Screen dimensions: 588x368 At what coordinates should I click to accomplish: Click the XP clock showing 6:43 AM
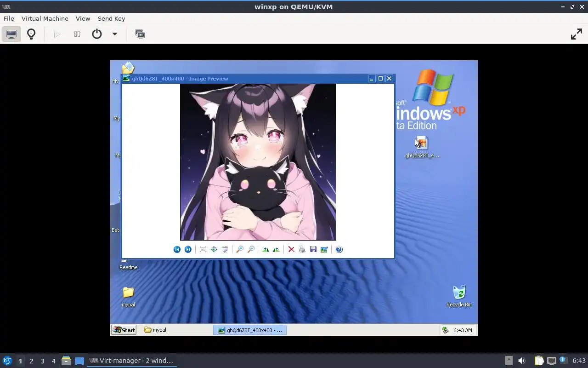pyautogui.click(x=463, y=330)
